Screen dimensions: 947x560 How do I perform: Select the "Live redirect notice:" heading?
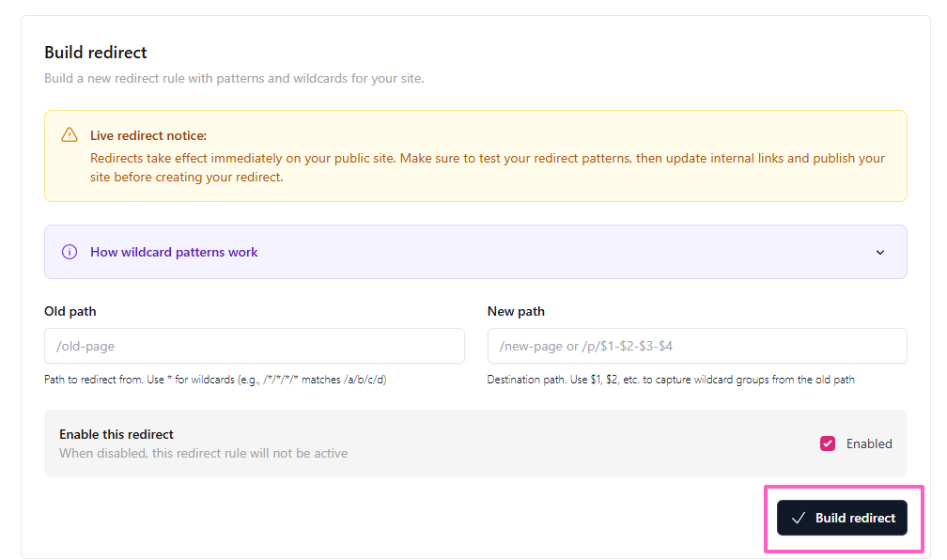pyautogui.click(x=148, y=136)
